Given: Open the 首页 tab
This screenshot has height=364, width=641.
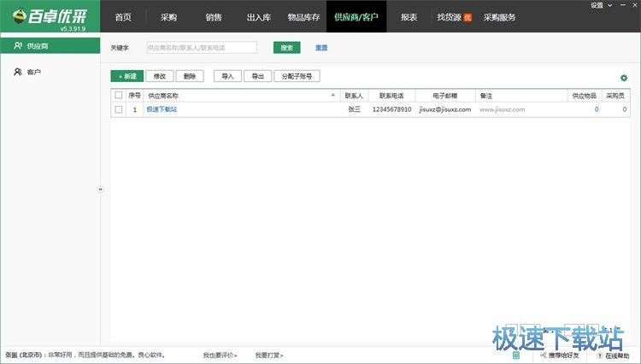Looking at the screenshot, I should click(x=123, y=17).
